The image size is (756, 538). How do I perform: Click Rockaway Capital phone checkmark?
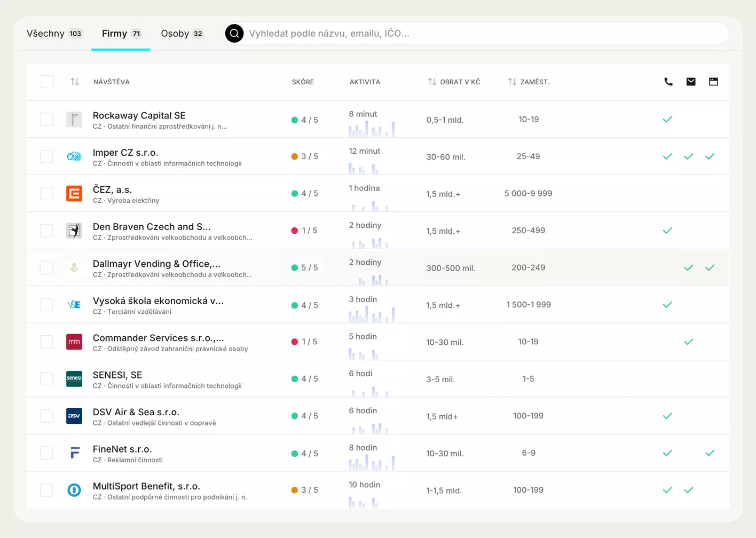[x=667, y=120]
